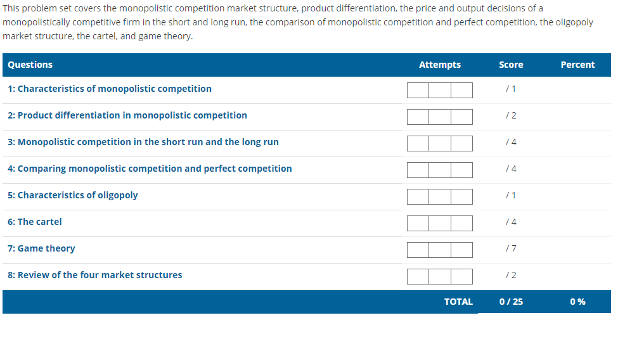The image size is (644, 339).
Task: Open question 5: Characteristics of oligopoly
Action: (72, 195)
